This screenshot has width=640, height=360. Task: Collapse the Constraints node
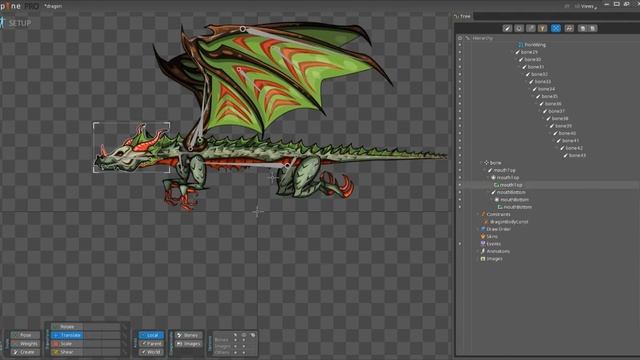click(x=478, y=215)
